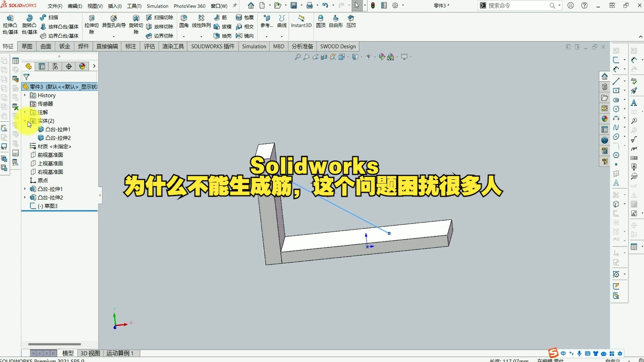Screen dimensions: 644x362
Task: Click the Undo button
Action: click(324, 5)
